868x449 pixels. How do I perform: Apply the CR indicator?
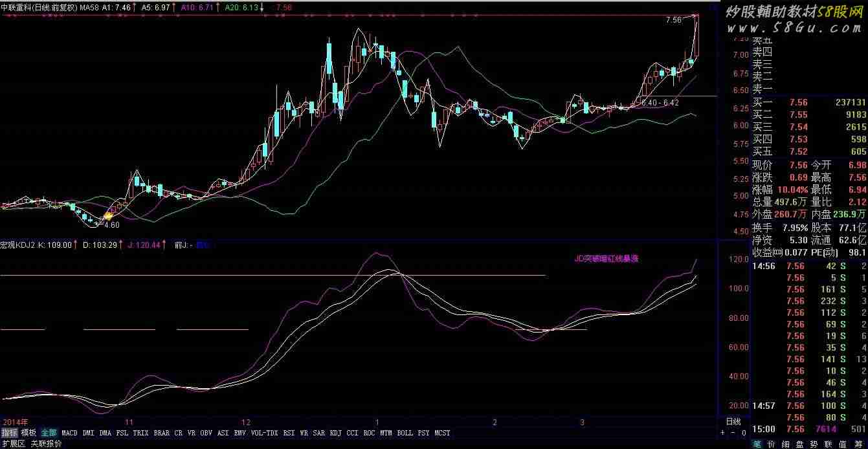tap(179, 433)
